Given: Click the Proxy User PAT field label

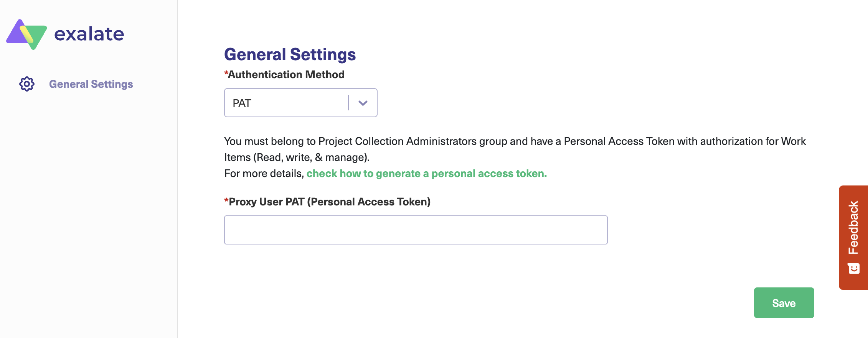Looking at the screenshot, I should pos(329,202).
